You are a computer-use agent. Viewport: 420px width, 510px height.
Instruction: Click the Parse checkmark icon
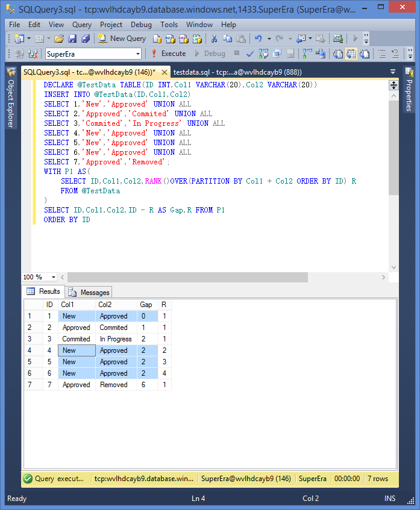click(x=250, y=54)
